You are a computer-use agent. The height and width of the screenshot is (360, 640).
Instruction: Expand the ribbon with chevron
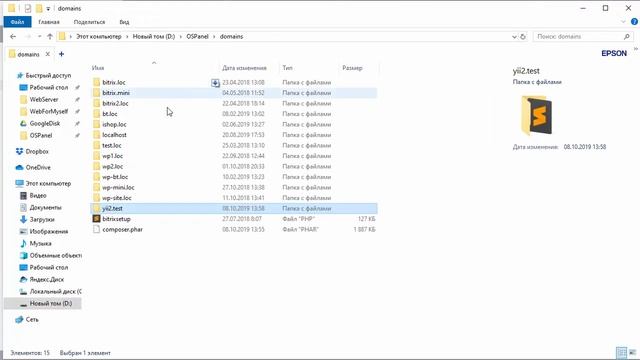624,22
